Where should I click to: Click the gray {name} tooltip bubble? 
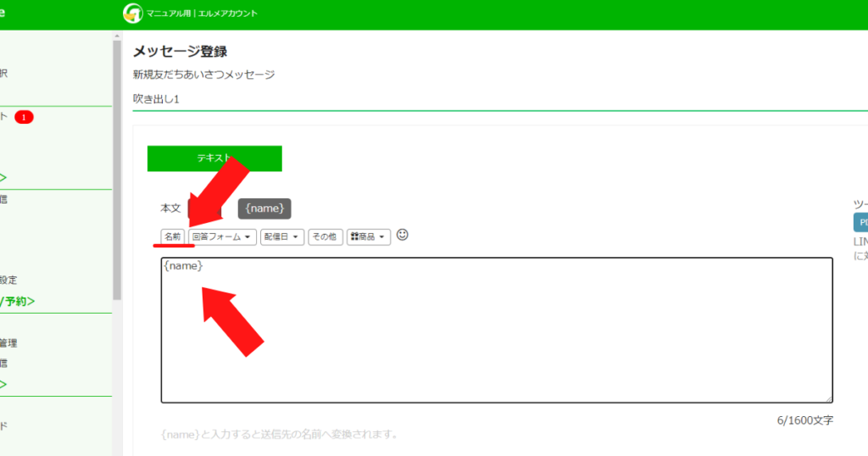click(264, 209)
